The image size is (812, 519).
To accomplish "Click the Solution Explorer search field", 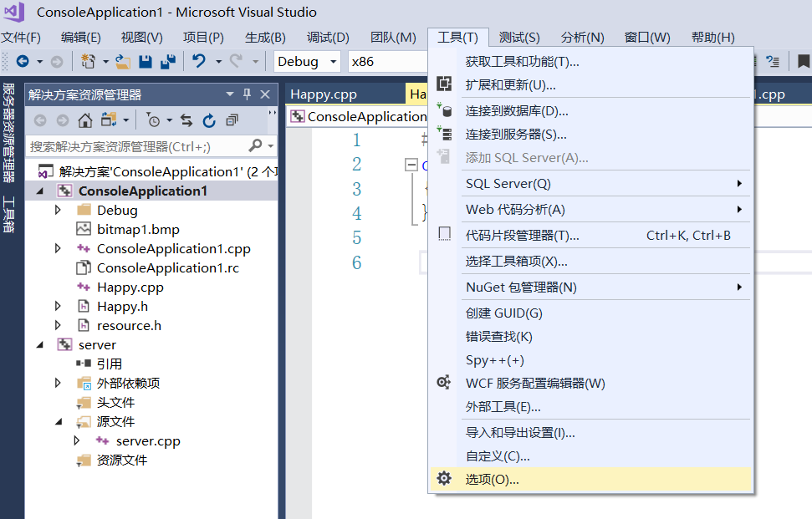I will (138, 146).
